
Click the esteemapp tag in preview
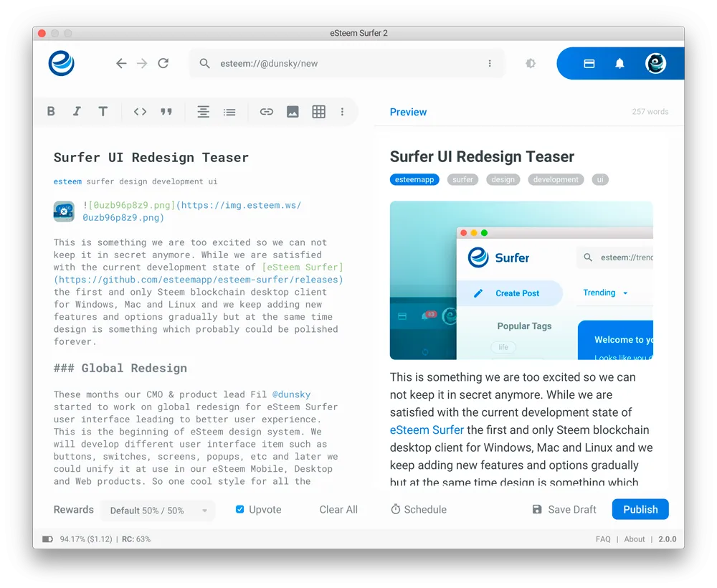tap(414, 180)
